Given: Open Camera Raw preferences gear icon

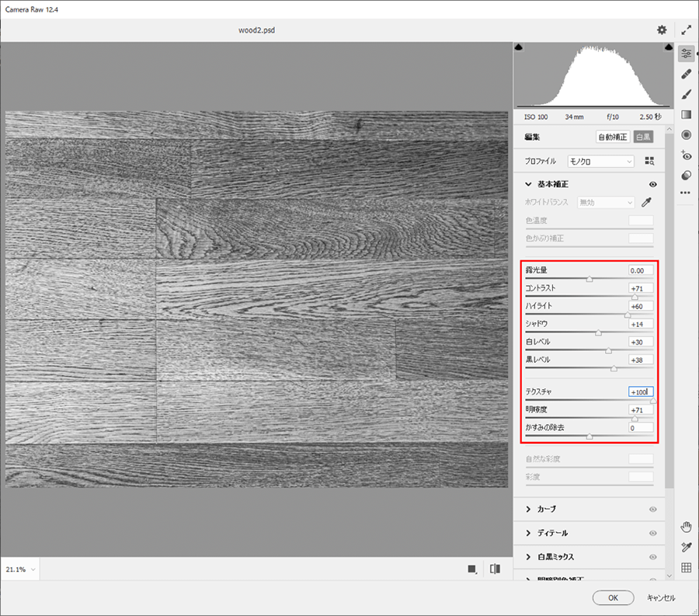Looking at the screenshot, I should point(662,30).
